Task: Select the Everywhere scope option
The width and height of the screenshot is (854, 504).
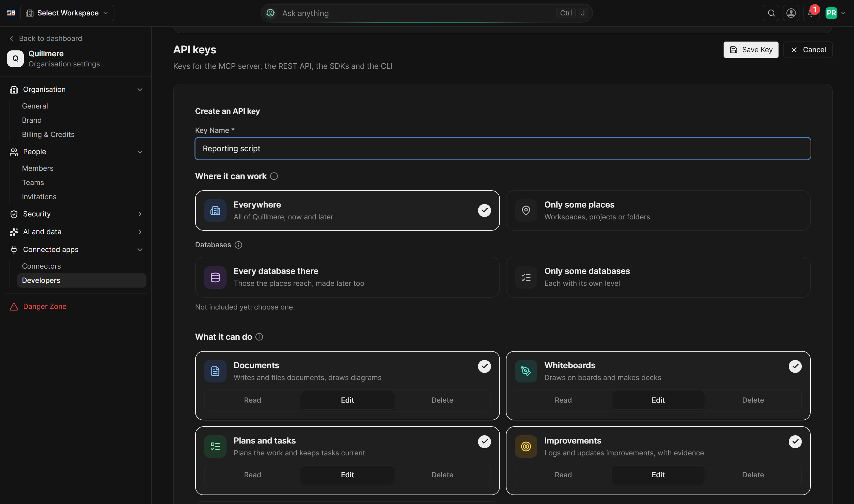Action: (x=347, y=210)
